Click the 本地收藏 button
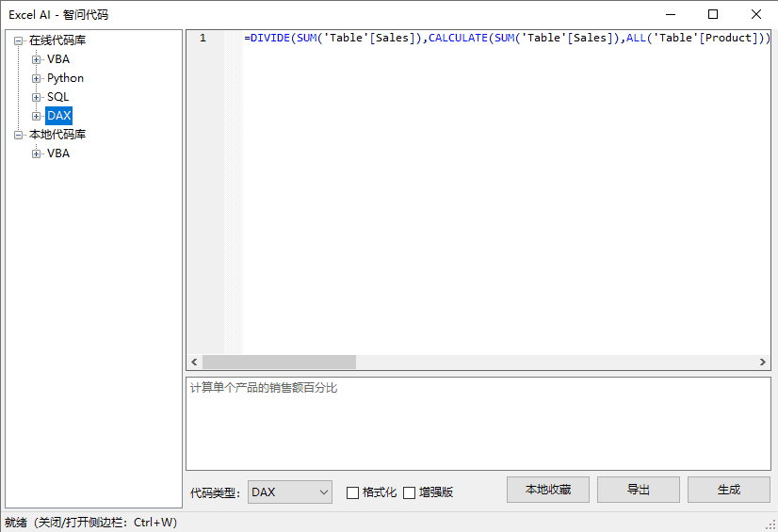Viewport: 778px width, 532px height. click(548, 490)
